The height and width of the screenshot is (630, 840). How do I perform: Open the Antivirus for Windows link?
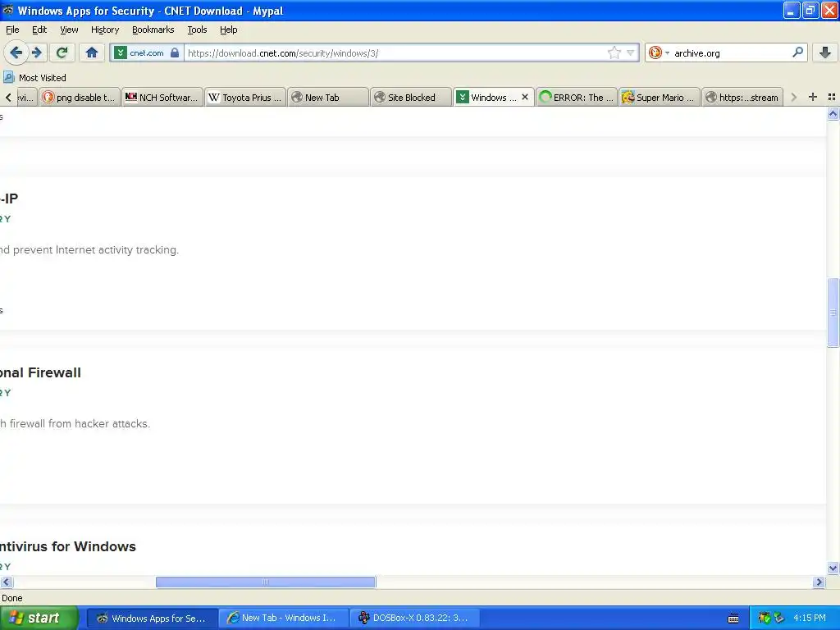click(68, 546)
